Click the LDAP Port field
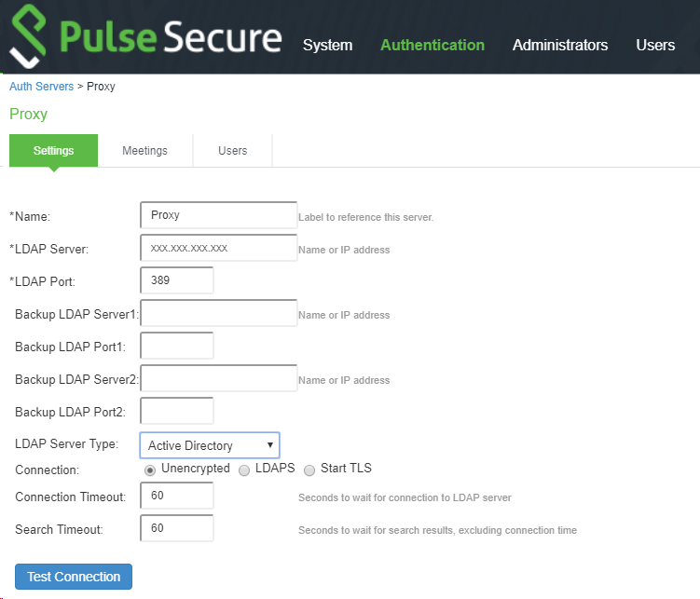Screen dimensions: 700x599 (x=176, y=280)
